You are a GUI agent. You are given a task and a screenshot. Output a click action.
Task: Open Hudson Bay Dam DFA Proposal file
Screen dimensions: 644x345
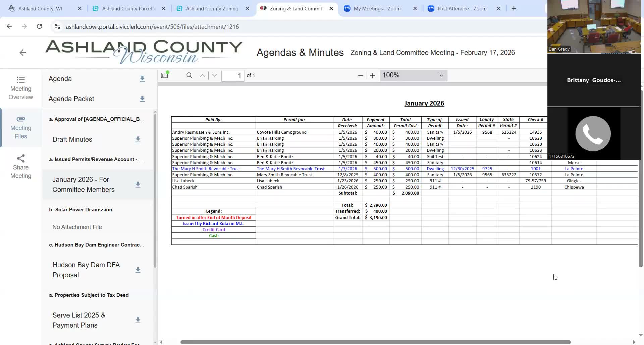click(x=86, y=270)
